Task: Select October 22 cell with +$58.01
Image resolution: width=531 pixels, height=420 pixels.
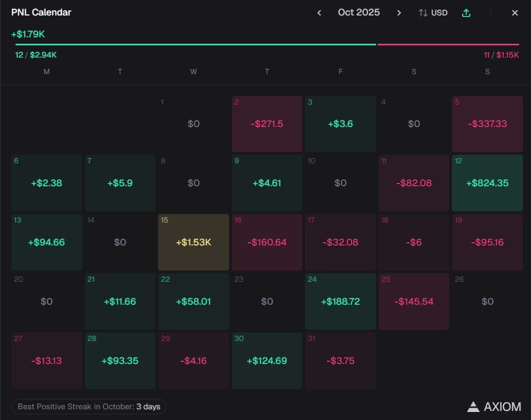Action: [x=194, y=302]
